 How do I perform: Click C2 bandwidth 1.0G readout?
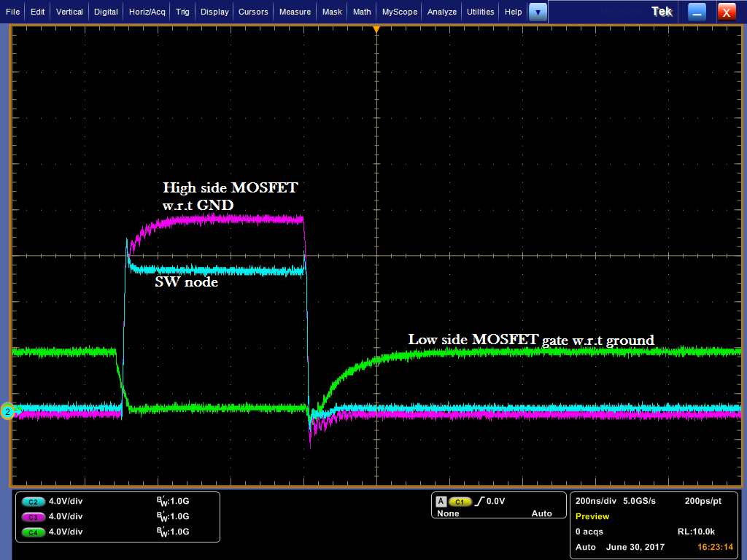pyautogui.click(x=173, y=502)
